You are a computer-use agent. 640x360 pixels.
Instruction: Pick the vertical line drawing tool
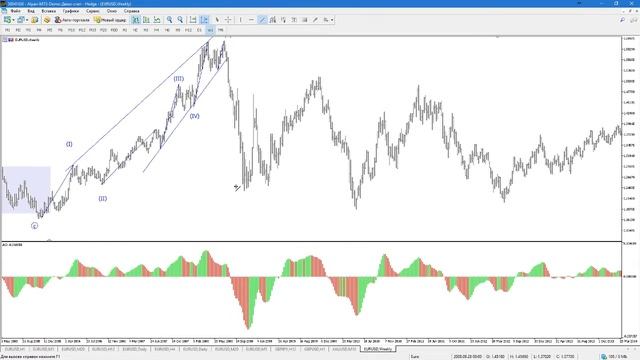(x=240, y=20)
